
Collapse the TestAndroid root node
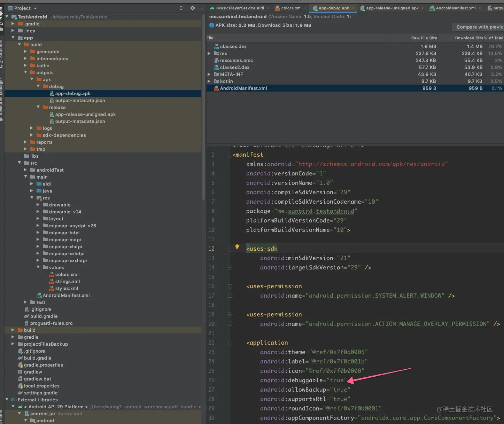tap(7, 16)
